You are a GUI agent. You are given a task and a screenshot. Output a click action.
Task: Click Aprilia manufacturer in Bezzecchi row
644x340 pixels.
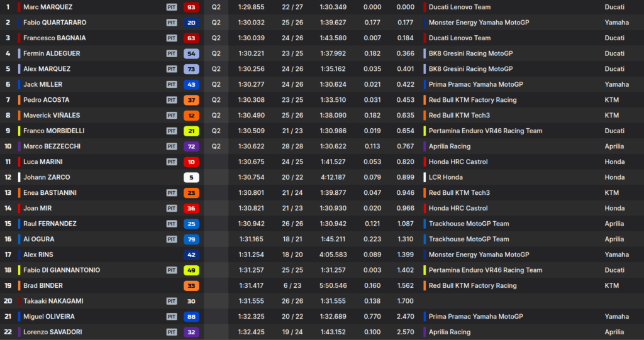tap(614, 146)
